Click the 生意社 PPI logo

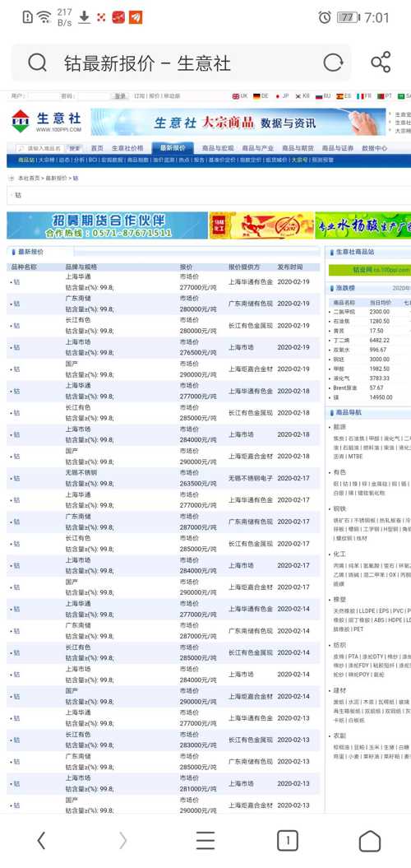47,121
